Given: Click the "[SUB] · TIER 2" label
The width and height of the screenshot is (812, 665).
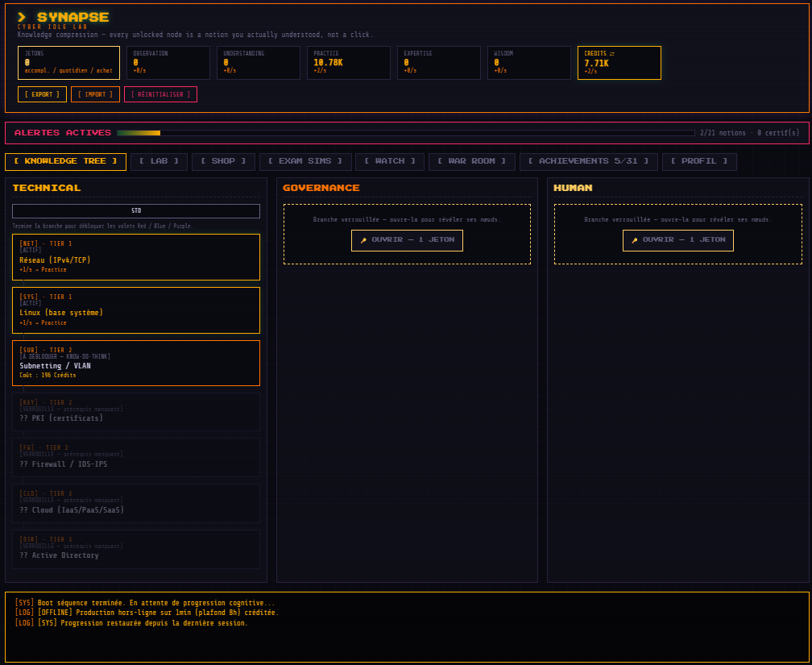Looking at the screenshot, I should coord(46,350).
